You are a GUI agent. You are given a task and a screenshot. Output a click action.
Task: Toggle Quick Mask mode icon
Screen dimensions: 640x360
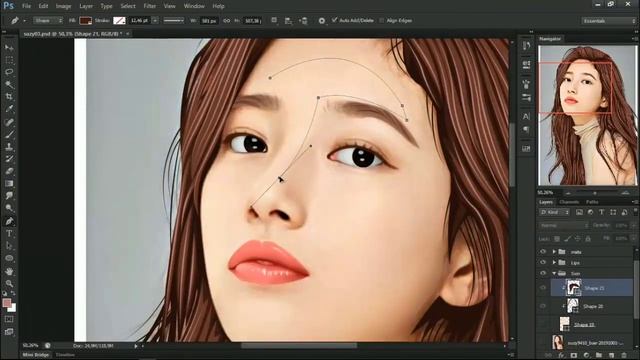tap(9, 319)
